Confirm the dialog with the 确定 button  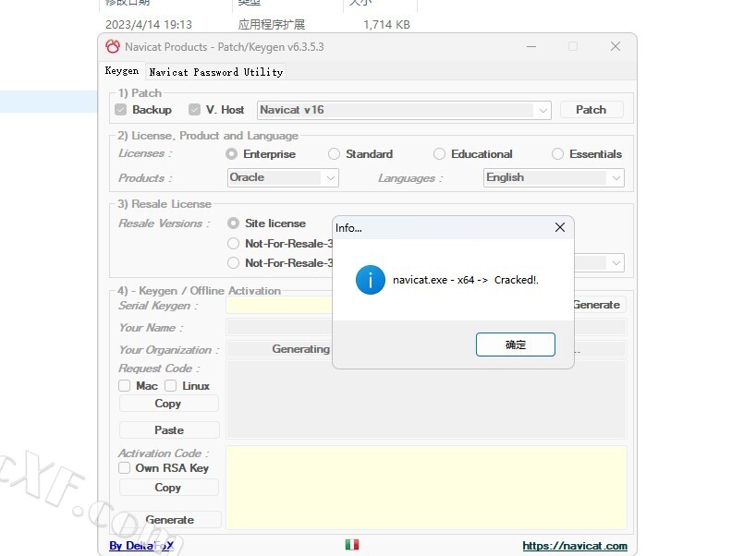[516, 344]
